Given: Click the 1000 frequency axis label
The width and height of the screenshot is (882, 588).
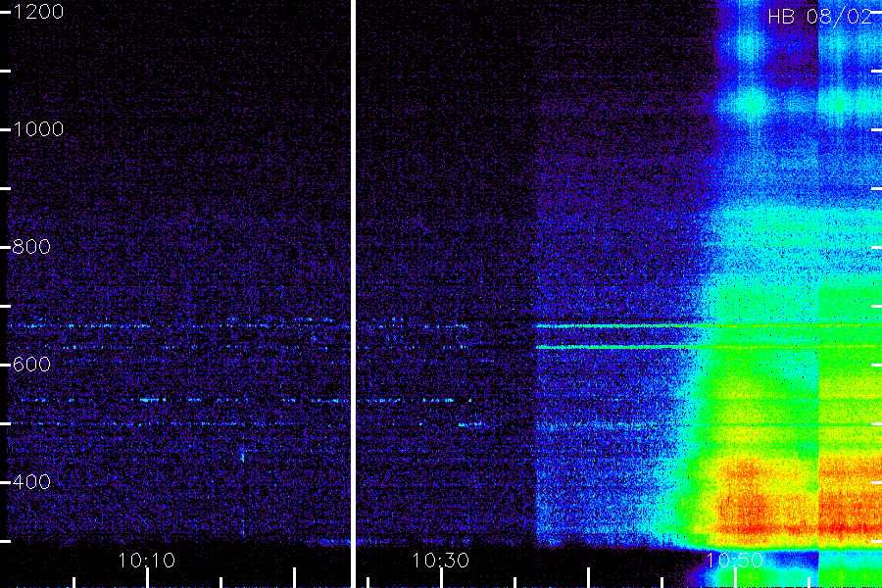Looking at the screenshot, I should click(38, 129).
